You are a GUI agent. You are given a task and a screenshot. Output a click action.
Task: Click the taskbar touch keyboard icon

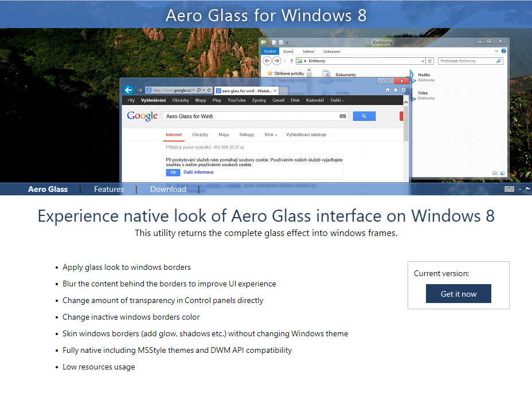click(509, 189)
